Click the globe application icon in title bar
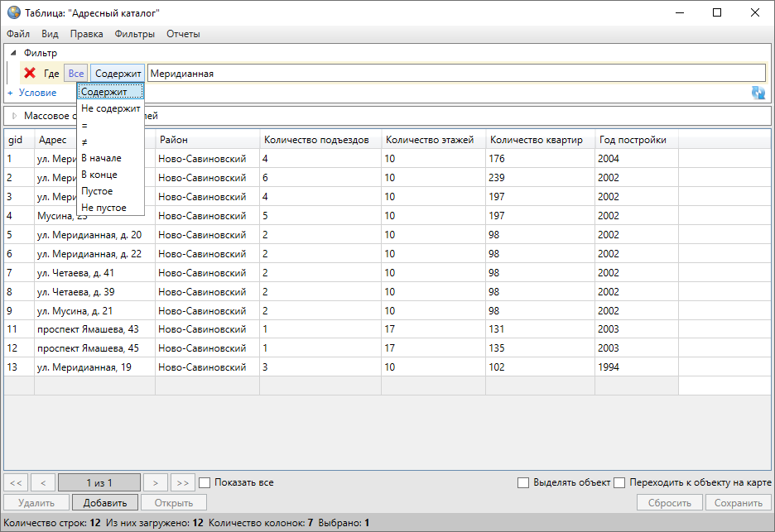The height and width of the screenshot is (532, 775). tap(13, 13)
